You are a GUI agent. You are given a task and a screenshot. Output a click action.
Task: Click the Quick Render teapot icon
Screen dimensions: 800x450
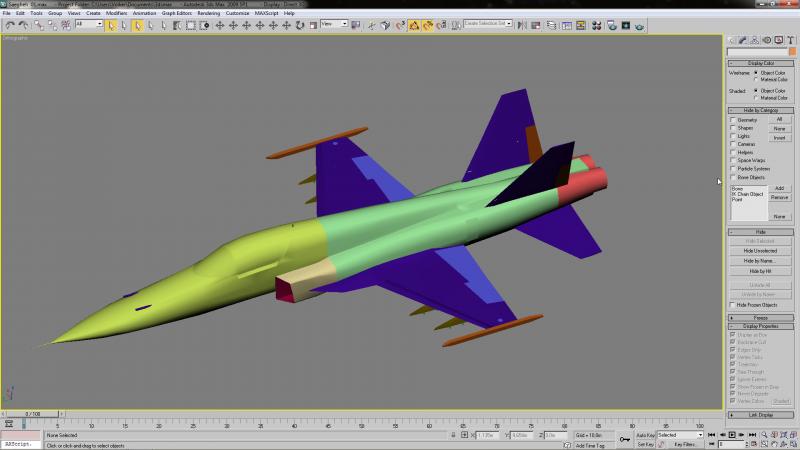[639, 25]
